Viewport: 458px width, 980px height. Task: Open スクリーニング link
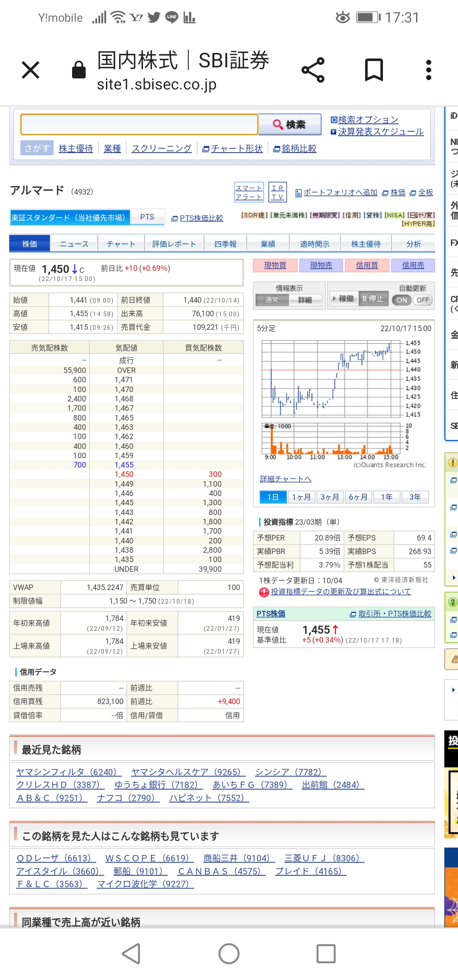coord(162,148)
